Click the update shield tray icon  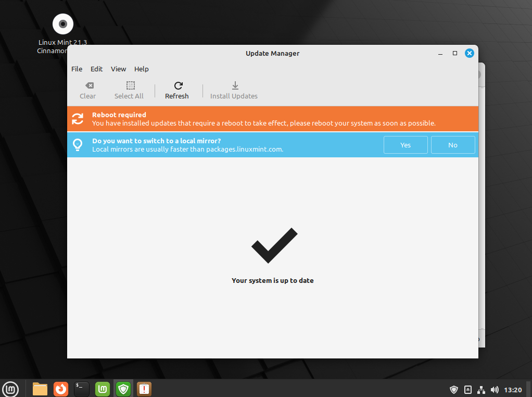coord(454,390)
